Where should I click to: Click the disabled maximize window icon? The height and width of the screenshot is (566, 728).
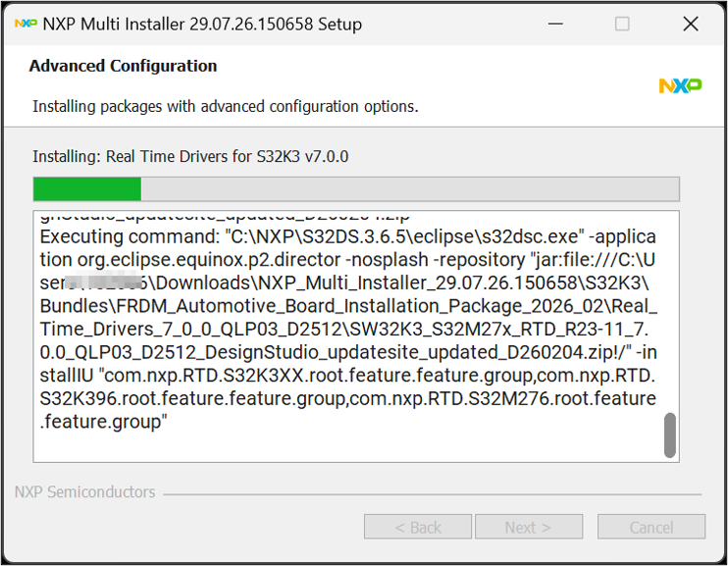pos(622,24)
